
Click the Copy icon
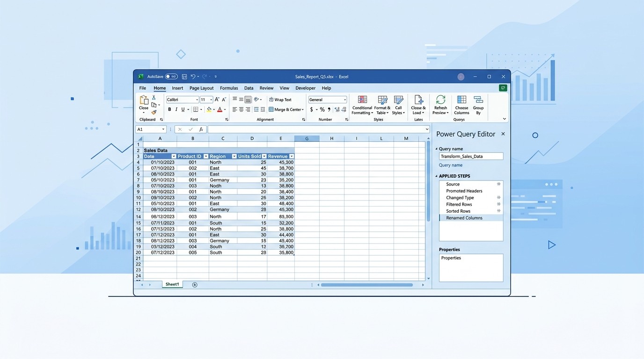point(154,105)
